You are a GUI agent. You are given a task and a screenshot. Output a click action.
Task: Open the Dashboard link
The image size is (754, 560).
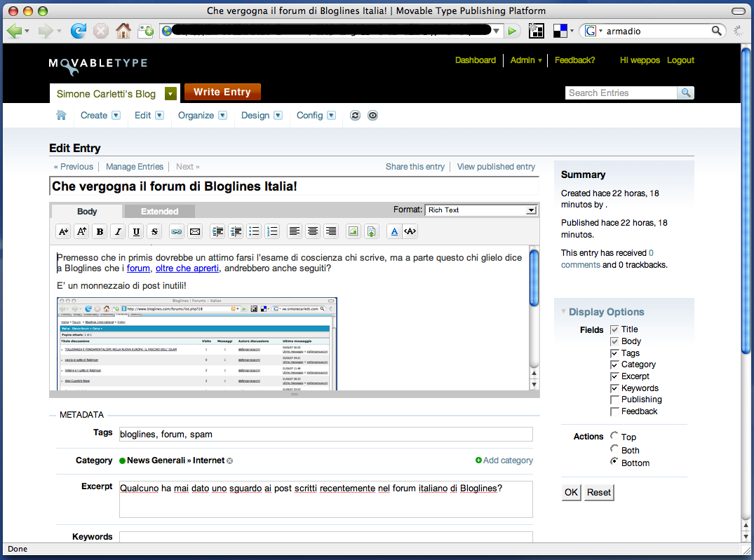pyautogui.click(x=475, y=60)
